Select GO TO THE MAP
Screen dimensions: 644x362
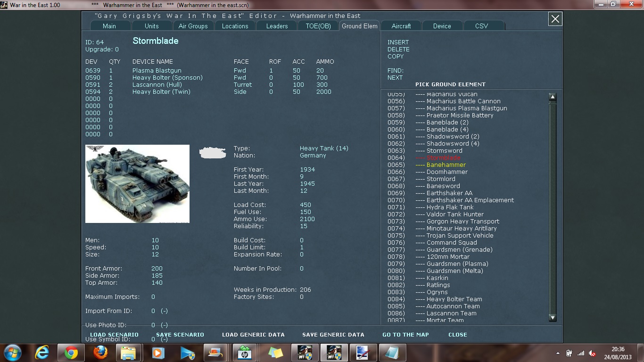(405, 335)
